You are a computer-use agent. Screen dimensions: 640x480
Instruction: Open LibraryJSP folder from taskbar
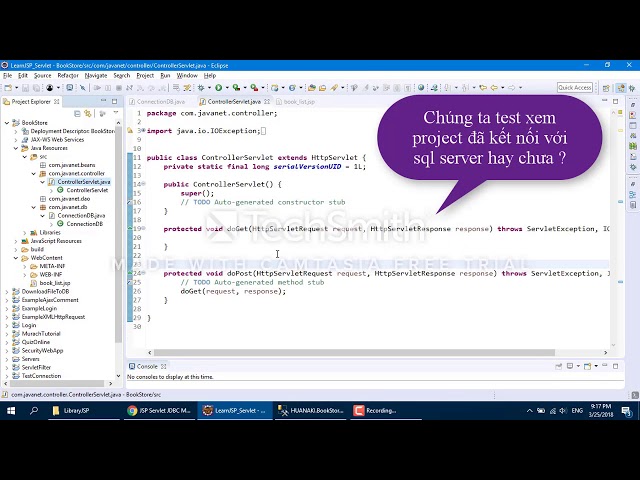[84, 411]
